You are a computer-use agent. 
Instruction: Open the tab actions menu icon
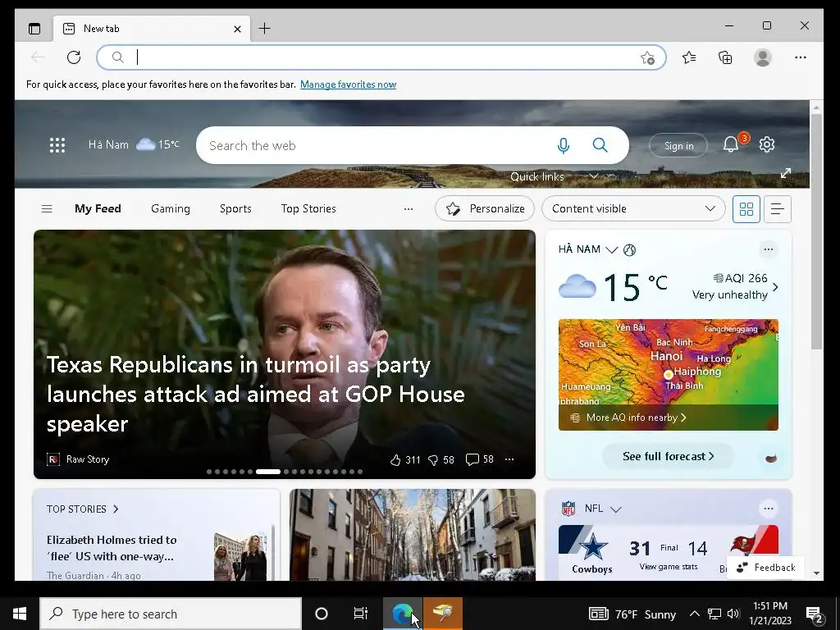(x=34, y=29)
